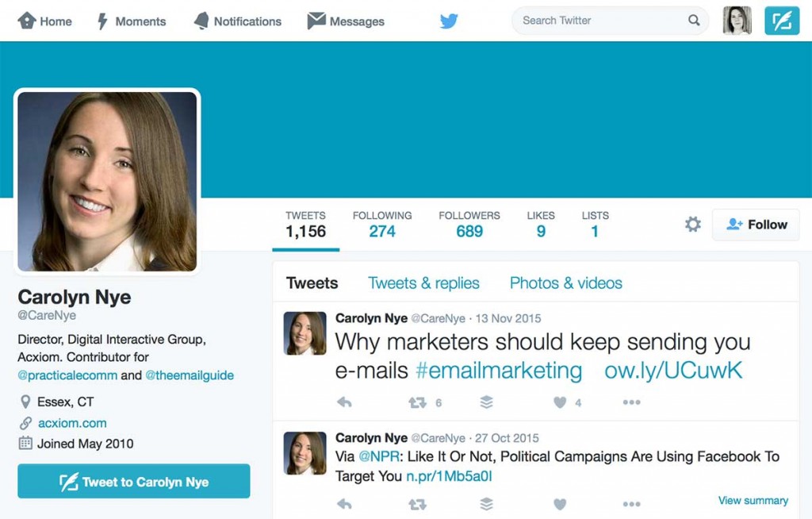Select the Tweets count 1,156

[305, 225]
